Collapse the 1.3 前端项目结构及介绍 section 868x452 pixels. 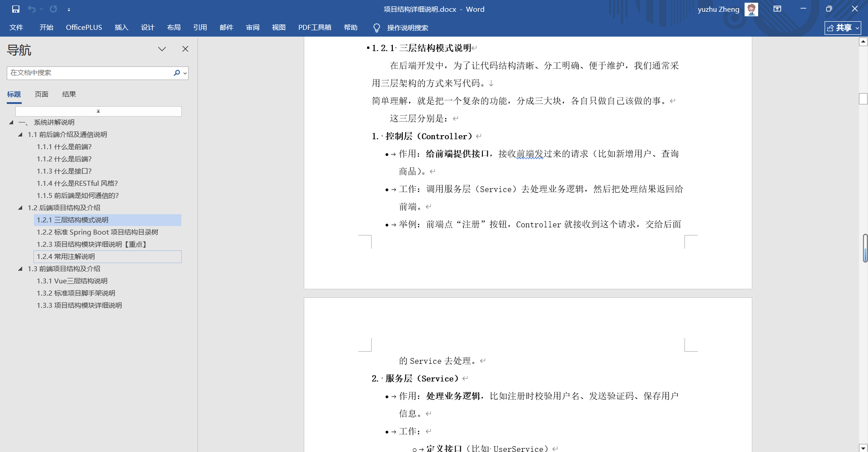click(20, 269)
